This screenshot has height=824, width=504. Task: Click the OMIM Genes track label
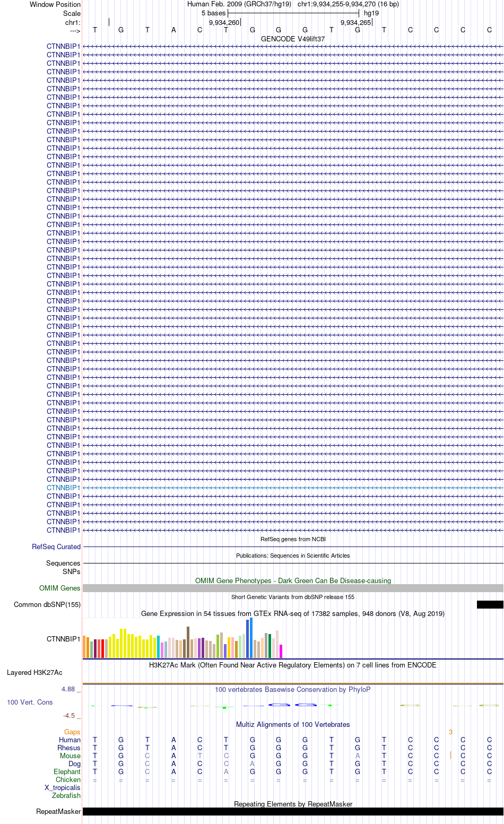[x=60, y=588]
